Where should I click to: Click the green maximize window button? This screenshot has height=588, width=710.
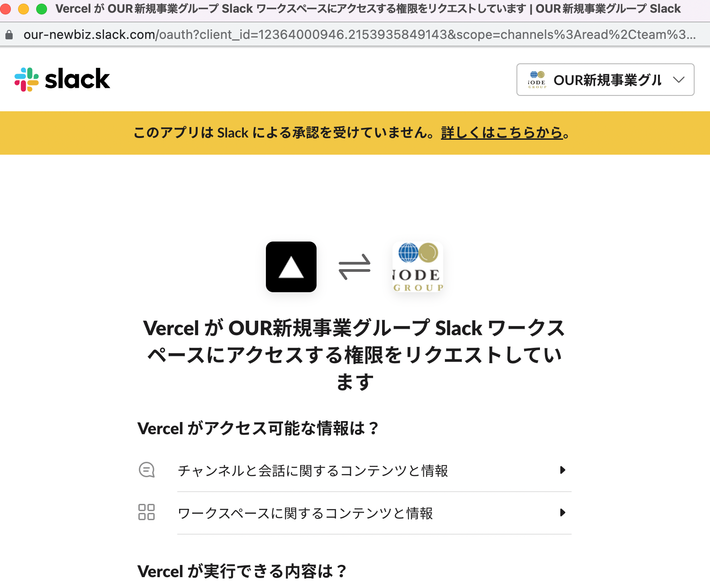tap(42, 9)
